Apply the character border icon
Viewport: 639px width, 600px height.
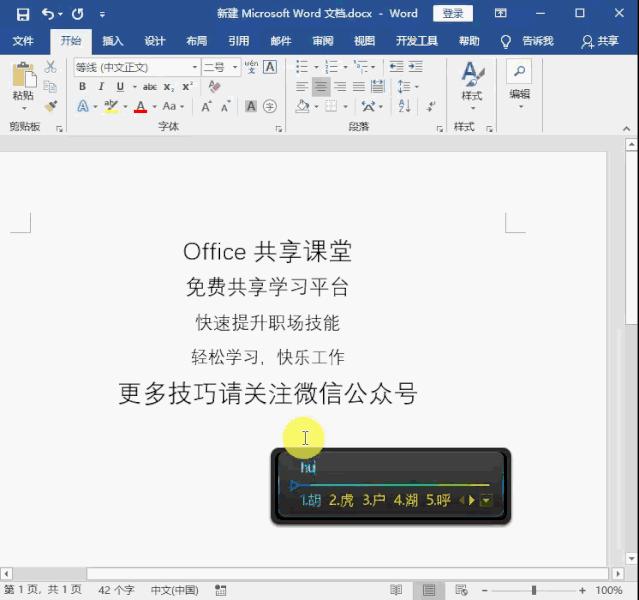pyautogui.click(x=270, y=67)
